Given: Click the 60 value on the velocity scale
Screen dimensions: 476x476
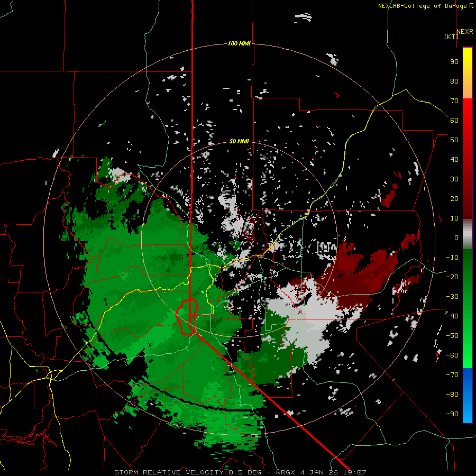Looking at the screenshot, I should (454, 120).
